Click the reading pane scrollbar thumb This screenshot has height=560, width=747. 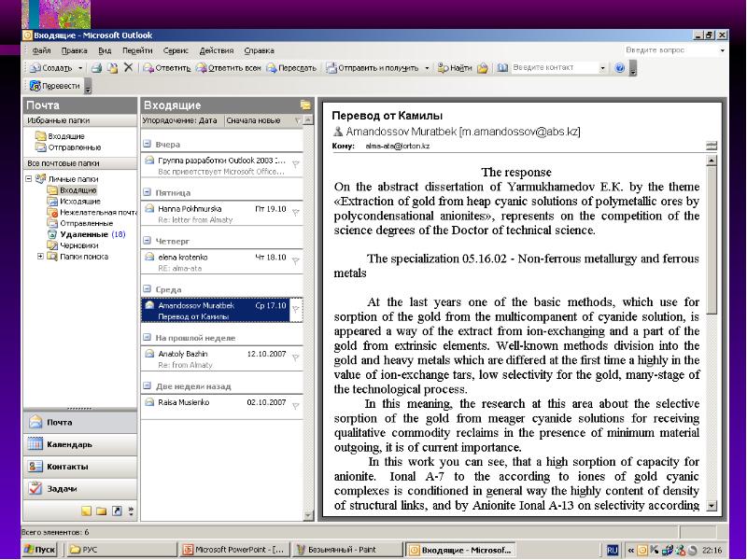point(712,240)
